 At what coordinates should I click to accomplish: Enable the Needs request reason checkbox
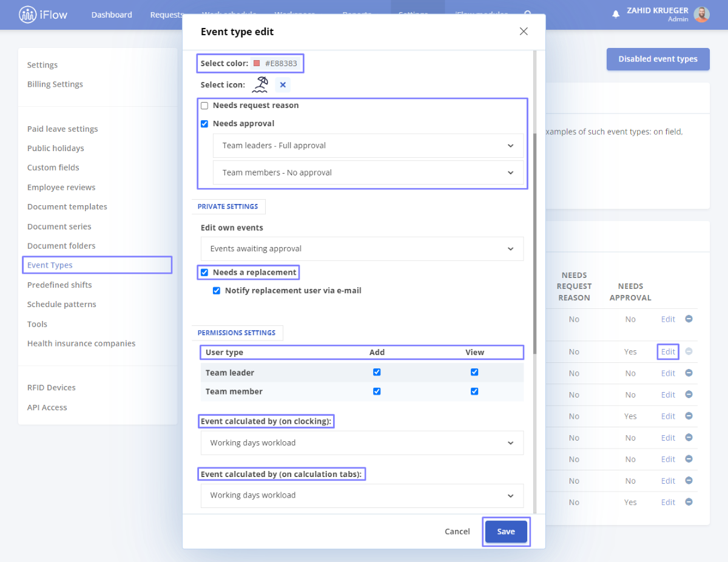point(204,106)
